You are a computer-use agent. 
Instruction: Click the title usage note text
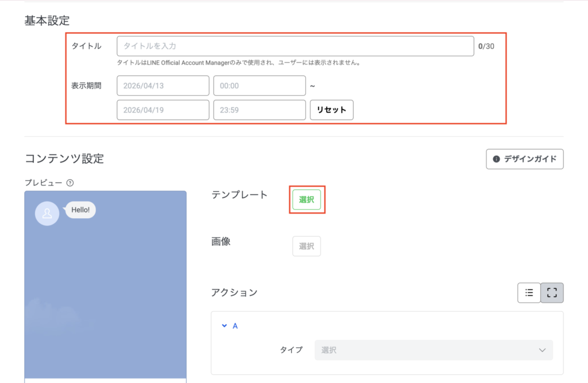(x=239, y=63)
